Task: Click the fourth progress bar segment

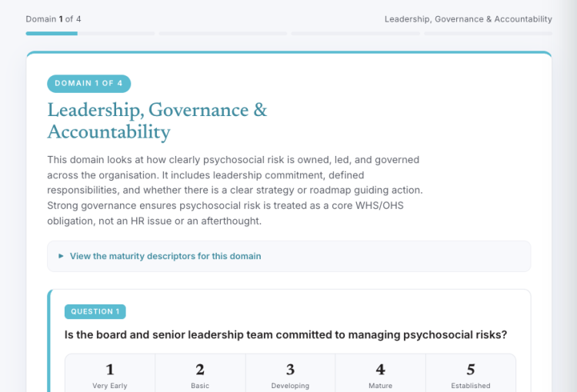Action: click(x=488, y=34)
